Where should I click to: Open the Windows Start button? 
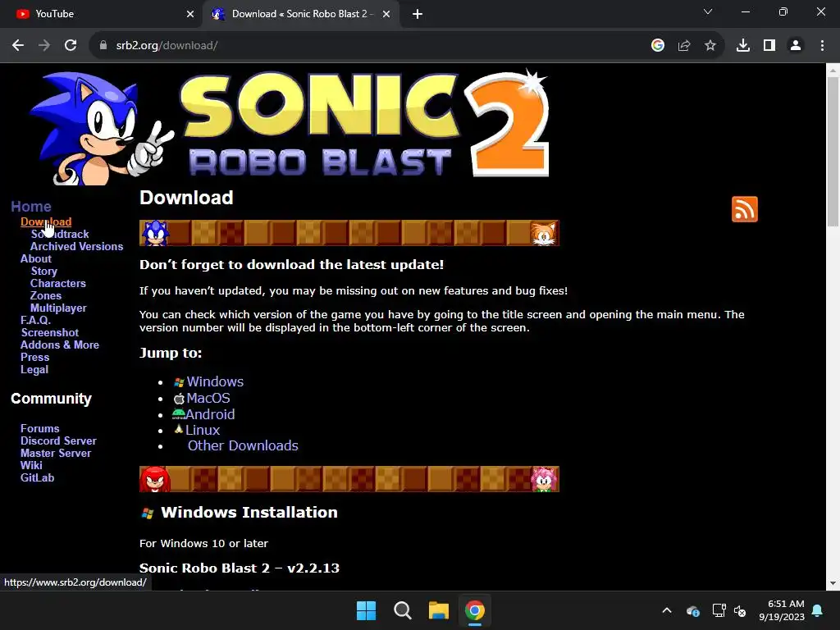pos(367,610)
